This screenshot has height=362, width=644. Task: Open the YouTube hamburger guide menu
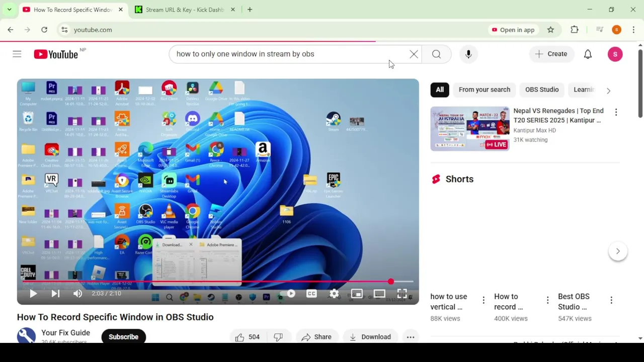coord(17,54)
